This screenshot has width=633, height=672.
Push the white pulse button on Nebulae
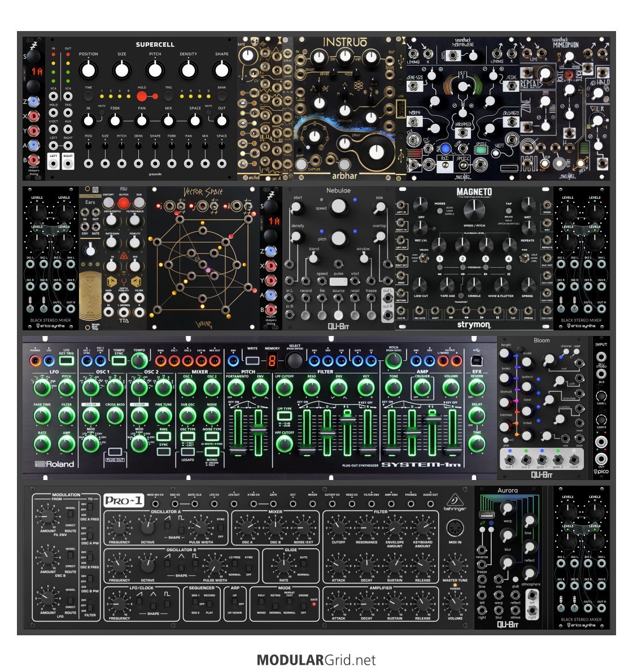[338, 282]
